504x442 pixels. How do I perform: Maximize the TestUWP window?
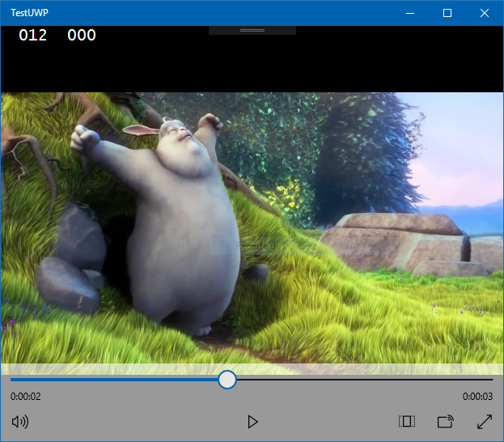point(447,13)
